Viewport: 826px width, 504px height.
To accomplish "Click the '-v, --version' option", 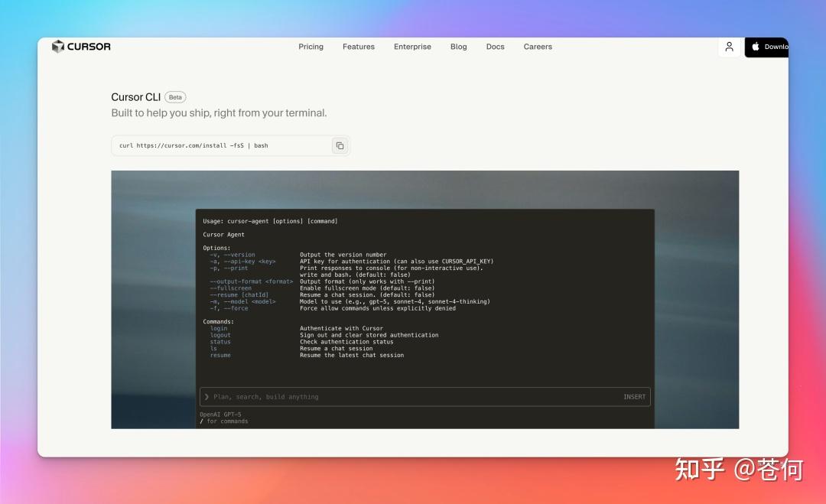I will pyautogui.click(x=233, y=255).
